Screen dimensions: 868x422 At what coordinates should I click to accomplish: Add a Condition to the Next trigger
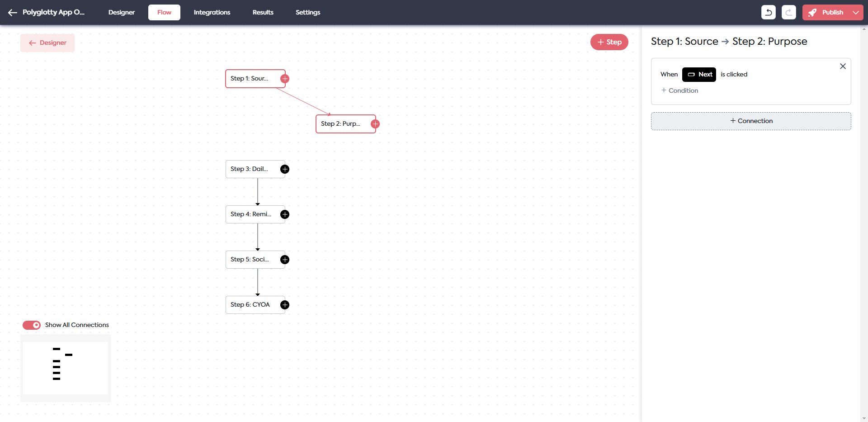point(680,90)
